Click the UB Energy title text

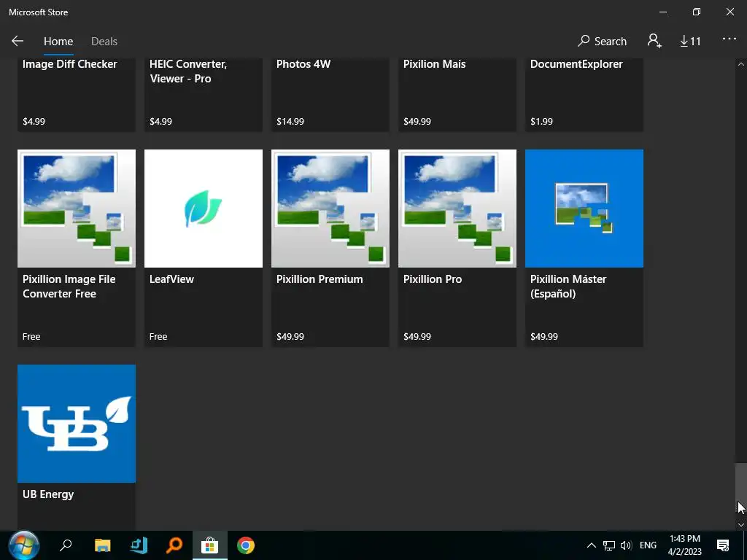[x=48, y=494]
